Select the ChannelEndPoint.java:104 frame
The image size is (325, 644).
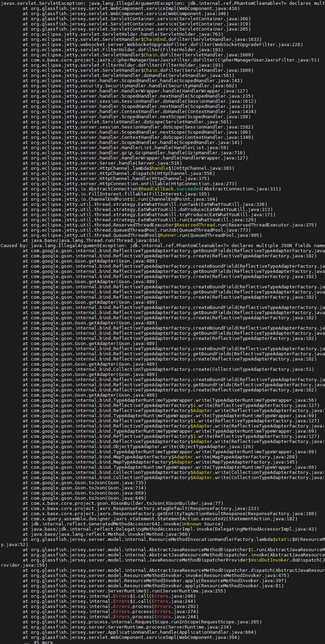click(120, 199)
